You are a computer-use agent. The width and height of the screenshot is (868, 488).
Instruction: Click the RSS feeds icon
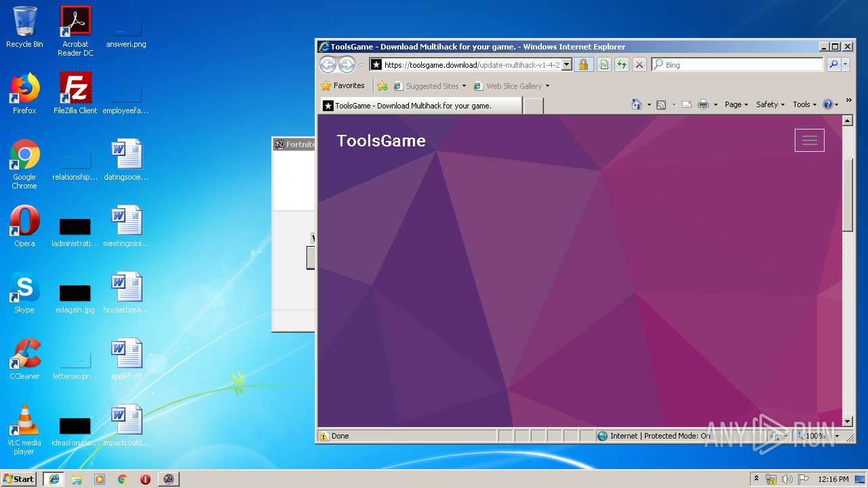(x=661, y=104)
